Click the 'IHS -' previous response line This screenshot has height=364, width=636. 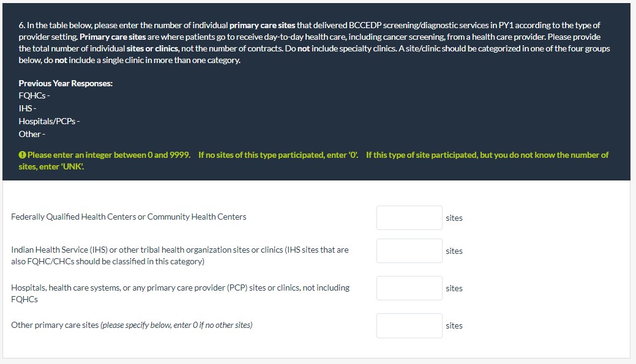pos(28,108)
